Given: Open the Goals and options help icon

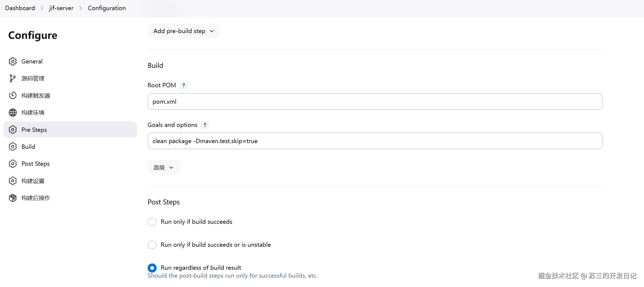Looking at the screenshot, I should pos(205,125).
